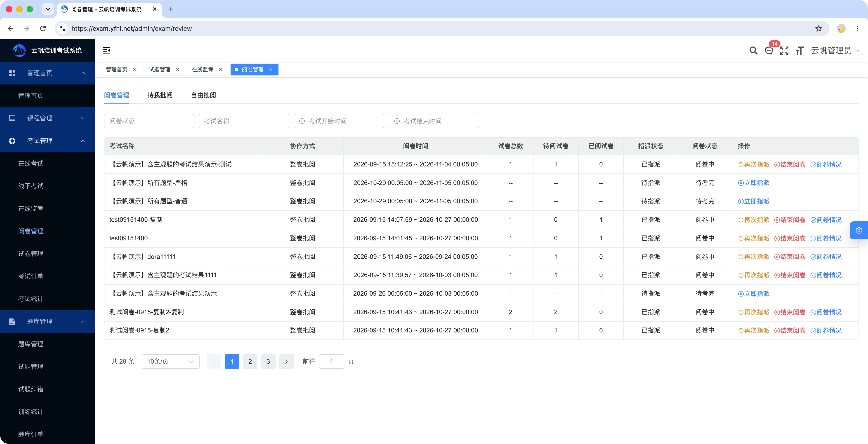Click 立即指派 for 含主观题的考试结果演示

coord(754,294)
